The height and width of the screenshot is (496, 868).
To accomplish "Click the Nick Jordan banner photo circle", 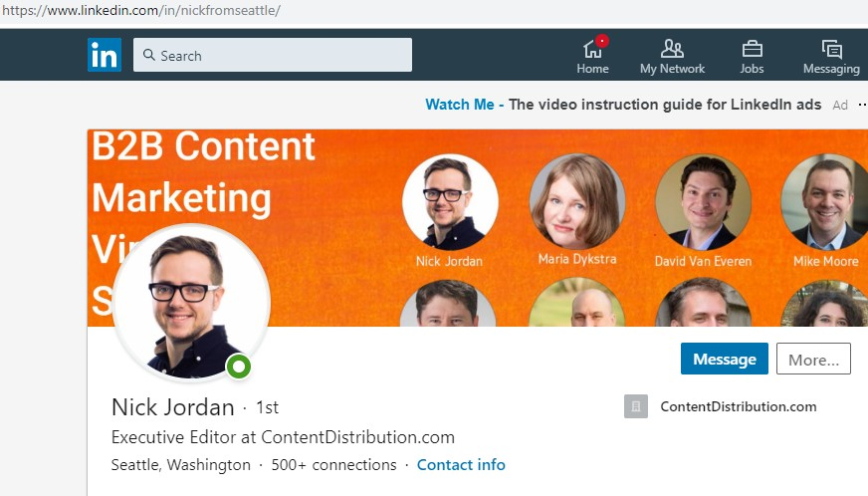I will [x=450, y=202].
